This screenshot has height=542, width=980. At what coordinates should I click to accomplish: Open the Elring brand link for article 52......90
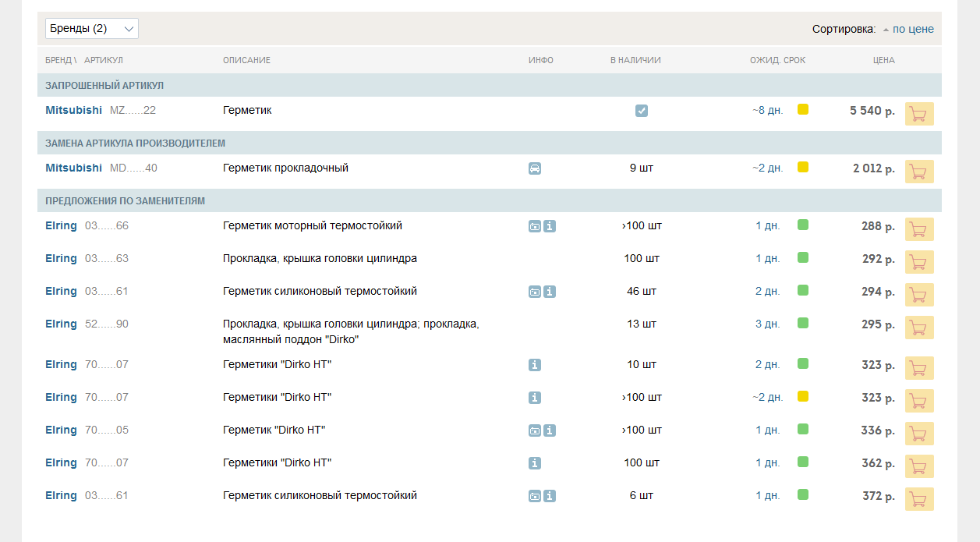(x=61, y=324)
